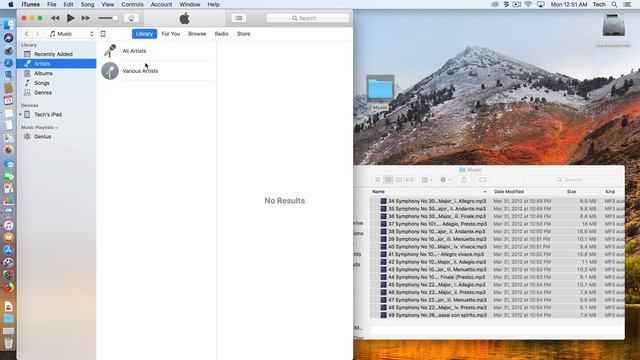Open the Account menu
640x360 pixels.
(x=161, y=4)
